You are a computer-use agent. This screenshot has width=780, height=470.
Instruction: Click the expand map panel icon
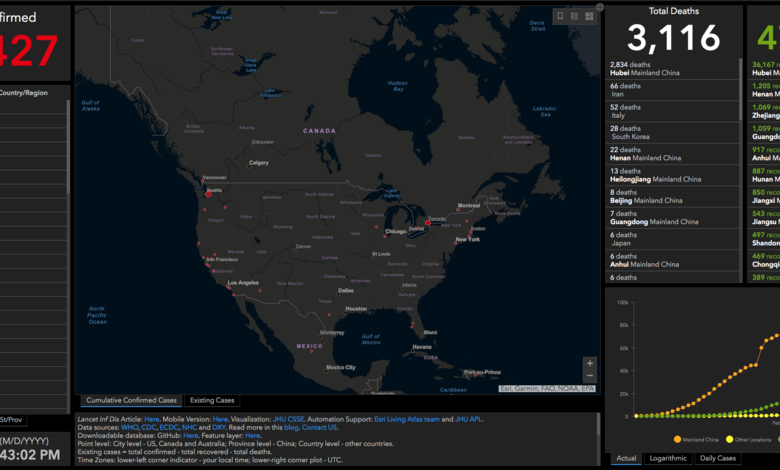coord(600,6)
